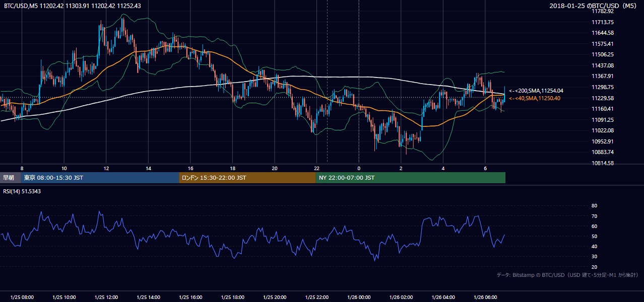
Task: Click RSI scale value 70
Action: coord(594,216)
